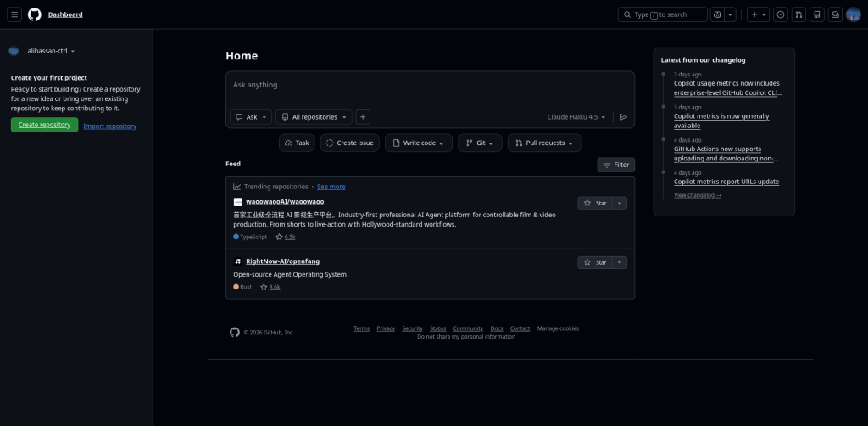Open the Issues icon in header
This screenshot has width=868, height=426.
(780, 14)
